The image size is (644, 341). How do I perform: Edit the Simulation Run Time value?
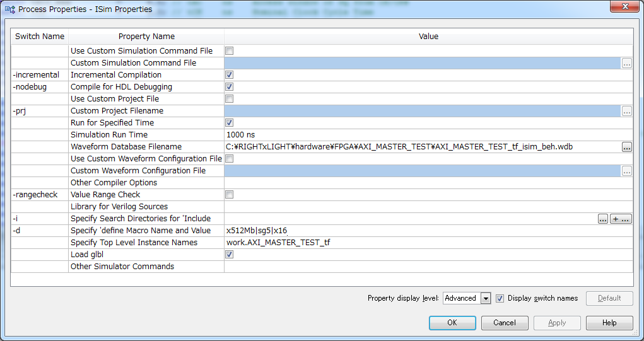[x=428, y=135]
